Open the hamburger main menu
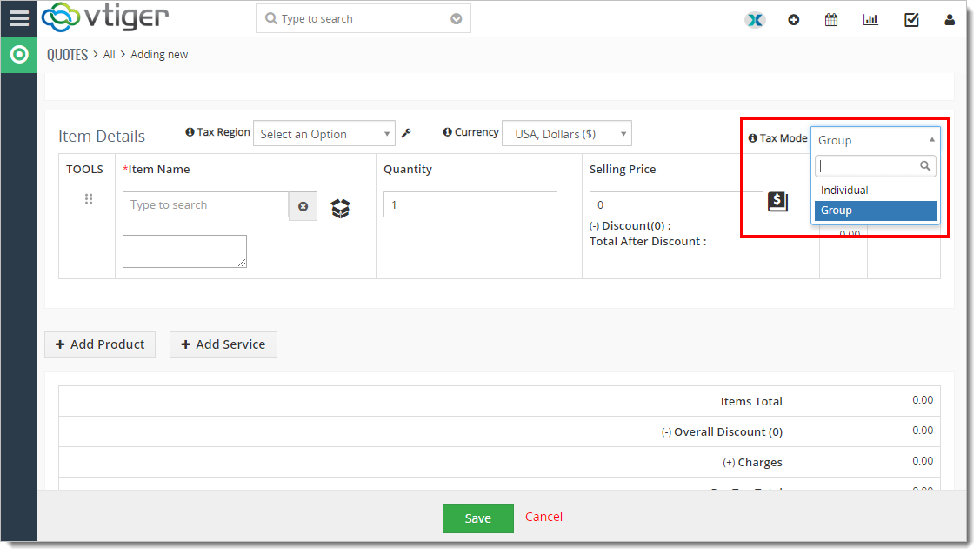980x555 pixels. (x=19, y=18)
